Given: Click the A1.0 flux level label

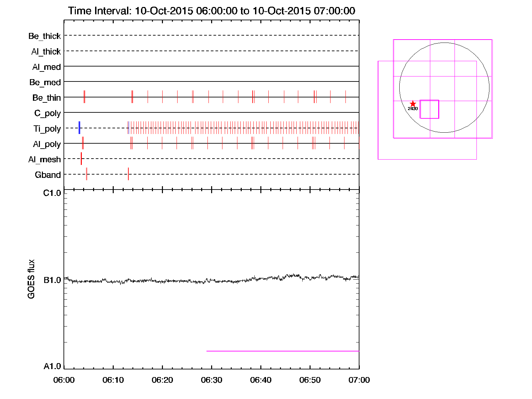Looking at the screenshot, I should tap(52, 366).
